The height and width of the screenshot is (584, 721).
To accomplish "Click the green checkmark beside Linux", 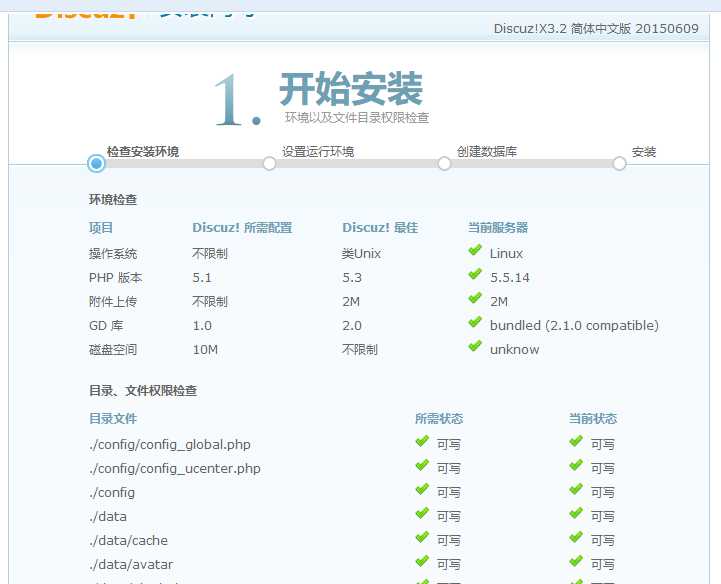I will tap(475, 250).
